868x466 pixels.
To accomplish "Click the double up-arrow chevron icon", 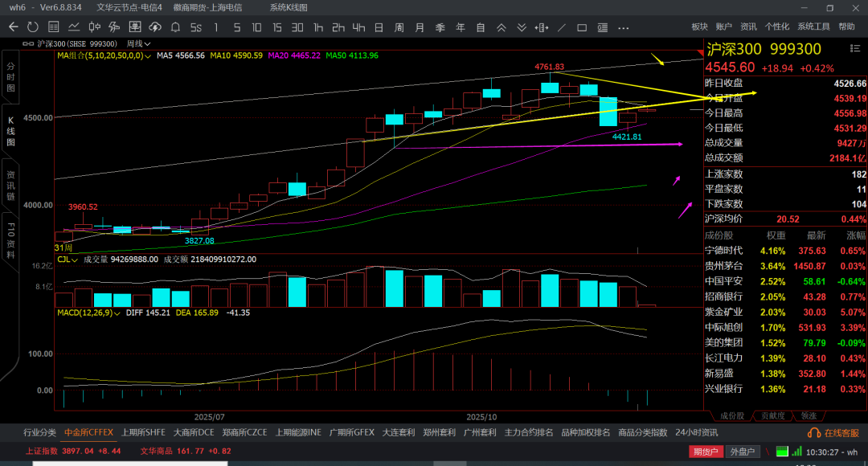I will 501,27.
